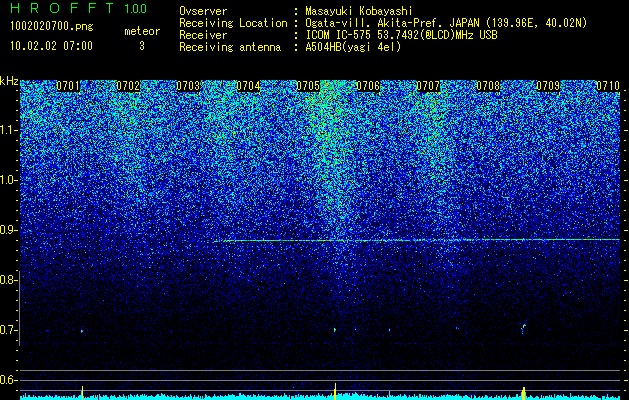Select the file name 1002020700.png

click(x=52, y=26)
